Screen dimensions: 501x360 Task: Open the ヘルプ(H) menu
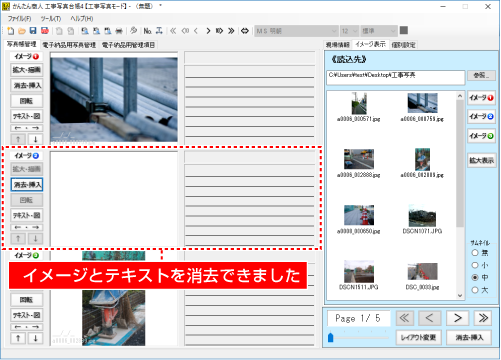click(82, 19)
